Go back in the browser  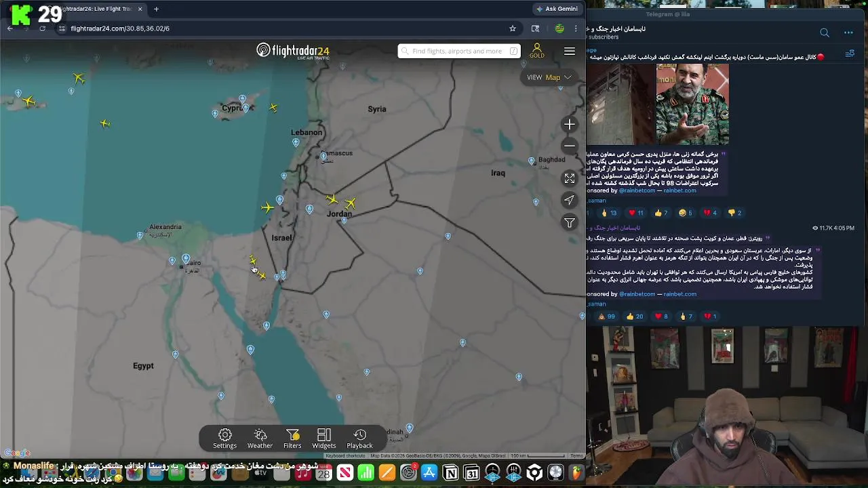pos(9,28)
